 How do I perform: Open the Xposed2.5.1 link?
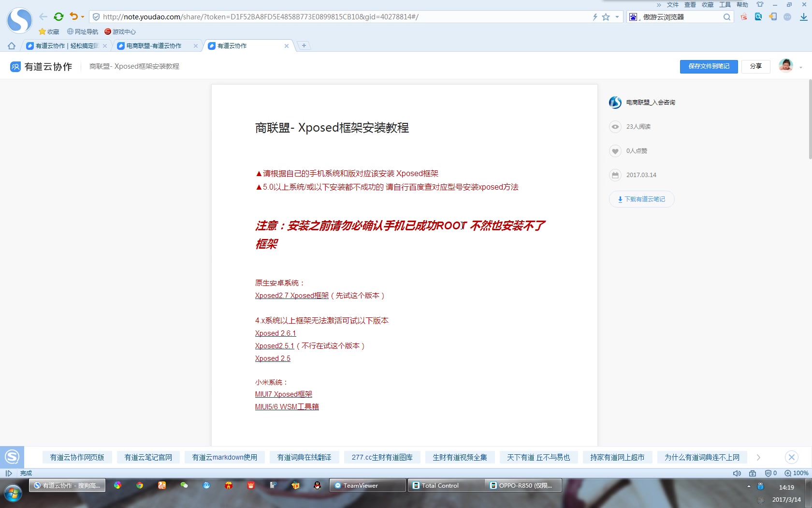coord(275,346)
